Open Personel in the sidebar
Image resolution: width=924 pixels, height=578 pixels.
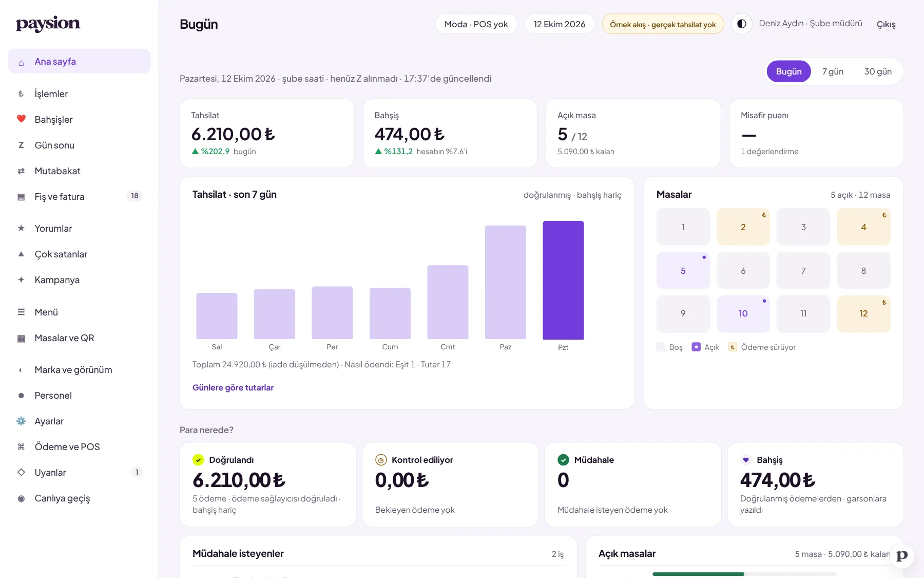(x=79, y=396)
